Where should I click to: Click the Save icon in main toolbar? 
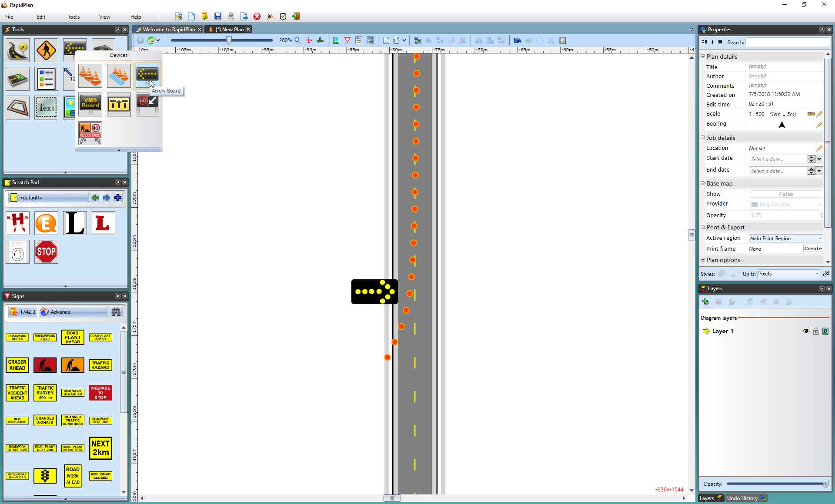(x=218, y=17)
